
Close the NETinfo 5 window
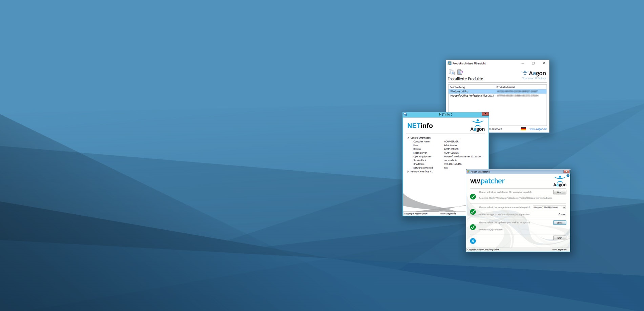485,114
